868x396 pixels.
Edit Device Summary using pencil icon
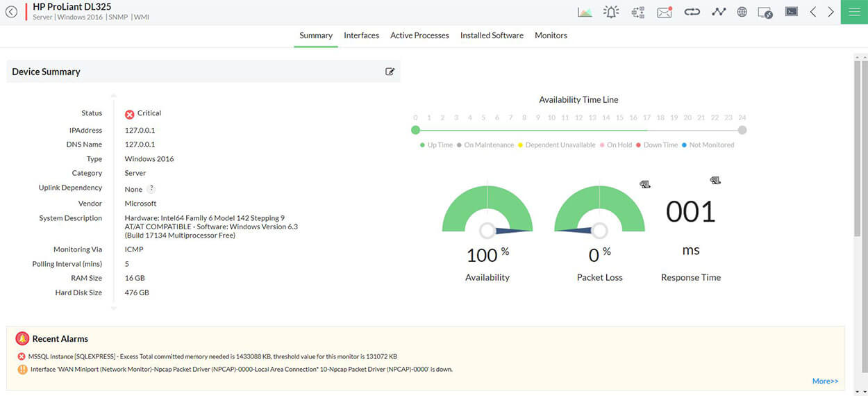click(390, 72)
